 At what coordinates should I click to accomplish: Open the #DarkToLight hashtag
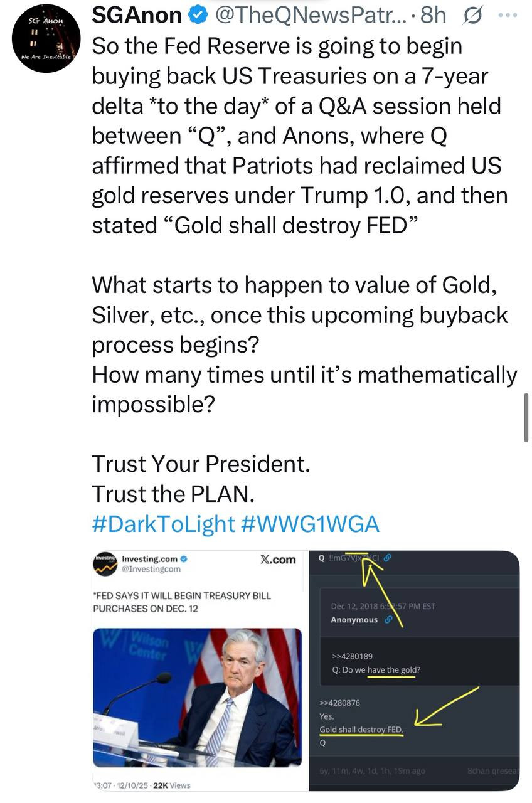[164, 524]
